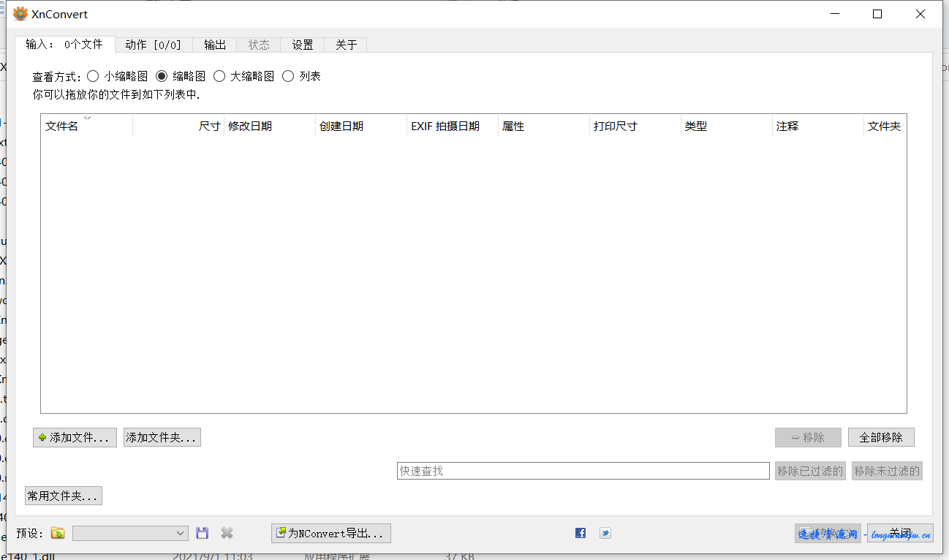Sort by 文件名 column header

[x=86, y=126]
